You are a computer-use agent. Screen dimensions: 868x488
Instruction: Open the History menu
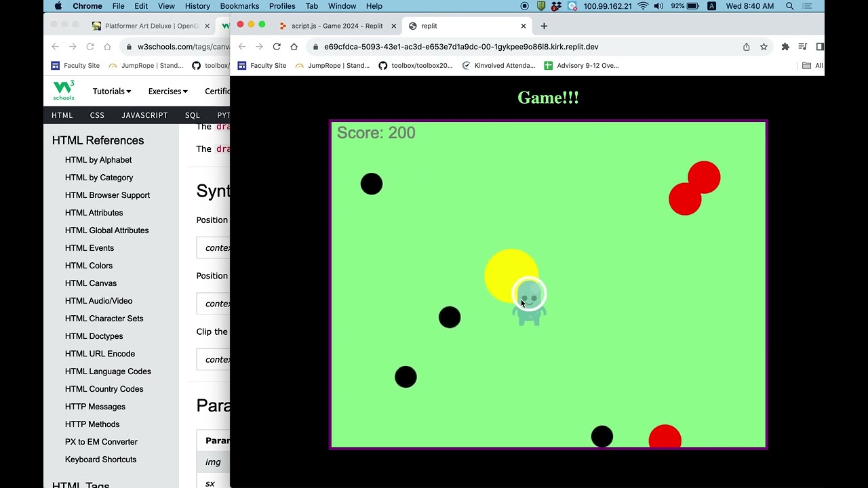click(x=197, y=6)
